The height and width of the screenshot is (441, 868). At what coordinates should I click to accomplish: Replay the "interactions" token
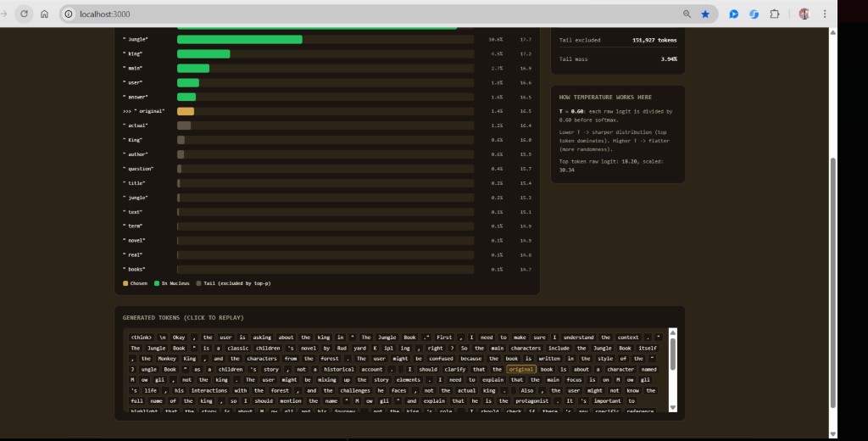point(209,390)
